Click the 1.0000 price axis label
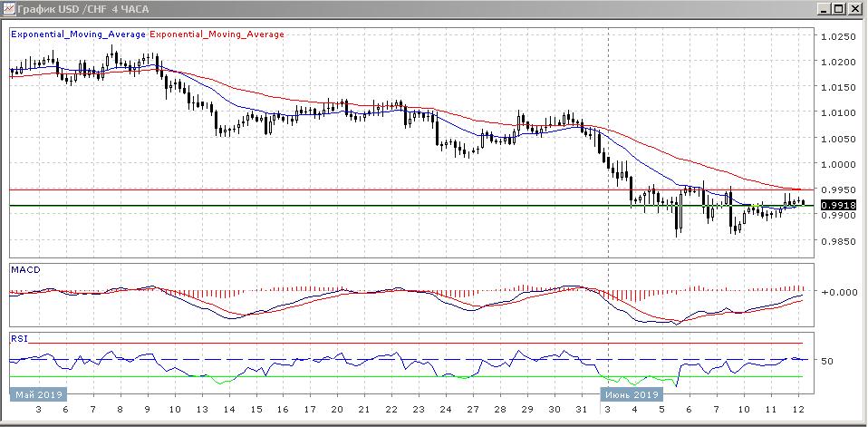Screen dimensions: 868x427 point(837,165)
